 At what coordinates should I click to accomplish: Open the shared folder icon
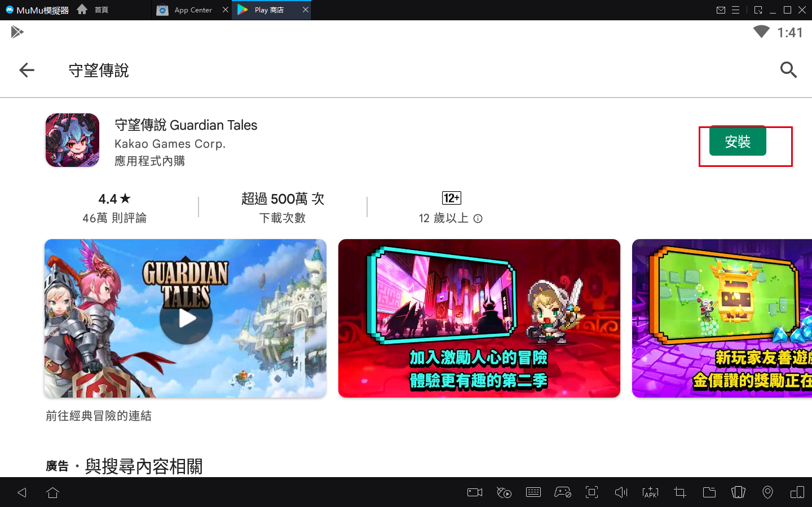point(709,492)
